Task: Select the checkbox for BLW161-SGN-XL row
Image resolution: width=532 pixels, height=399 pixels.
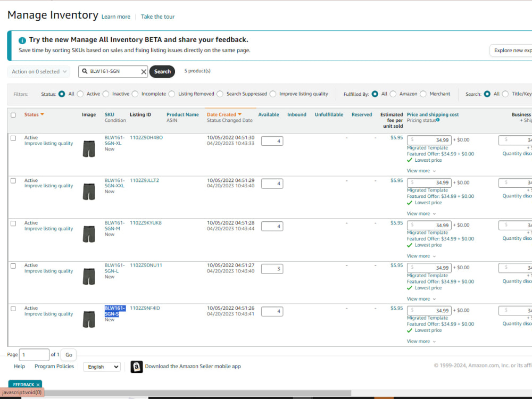Action: pos(13,138)
